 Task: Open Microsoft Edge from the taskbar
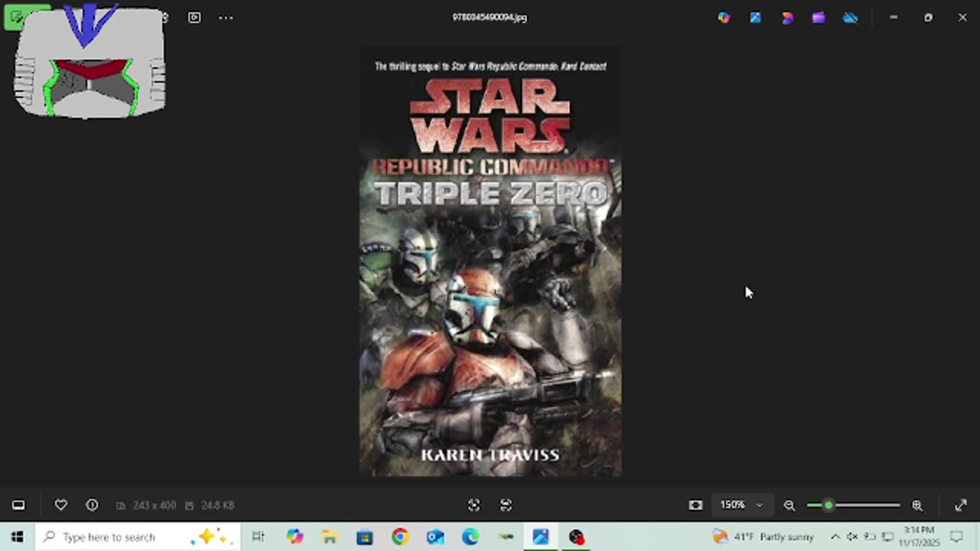click(x=470, y=537)
